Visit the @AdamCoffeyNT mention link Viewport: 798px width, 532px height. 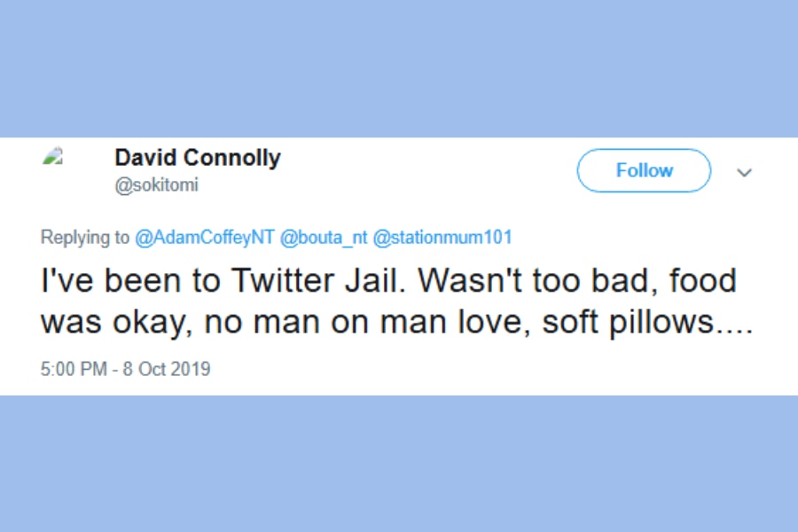[204, 238]
